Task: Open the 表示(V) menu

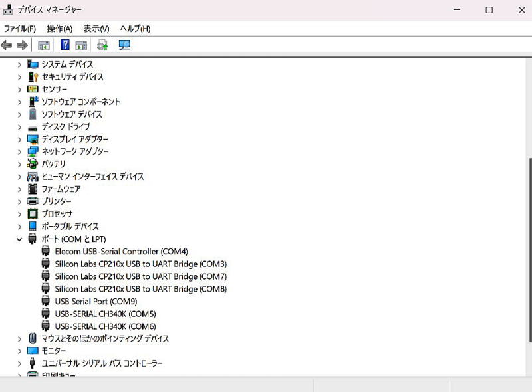Action: (x=96, y=29)
